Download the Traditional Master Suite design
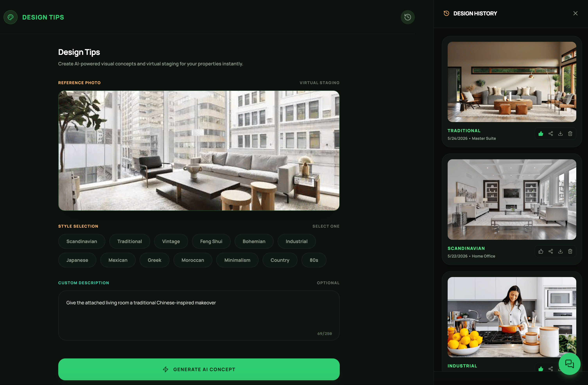This screenshot has width=588, height=385. [560, 134]
